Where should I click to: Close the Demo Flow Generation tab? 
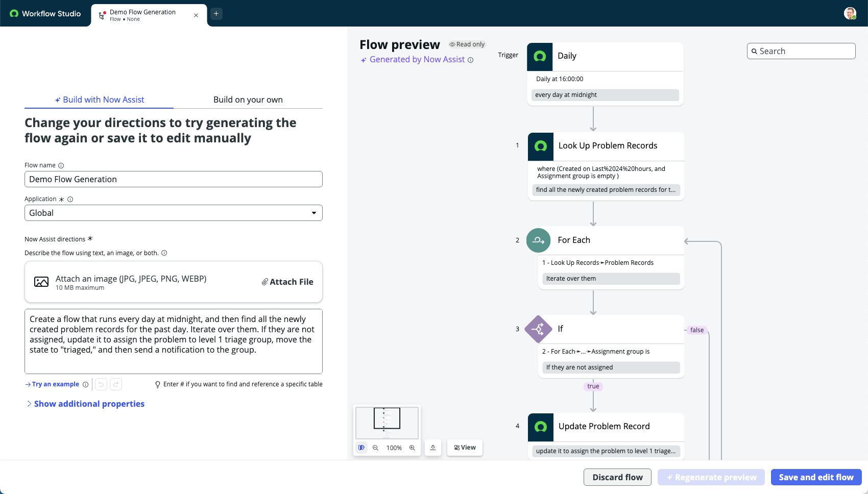pos(196,15)
